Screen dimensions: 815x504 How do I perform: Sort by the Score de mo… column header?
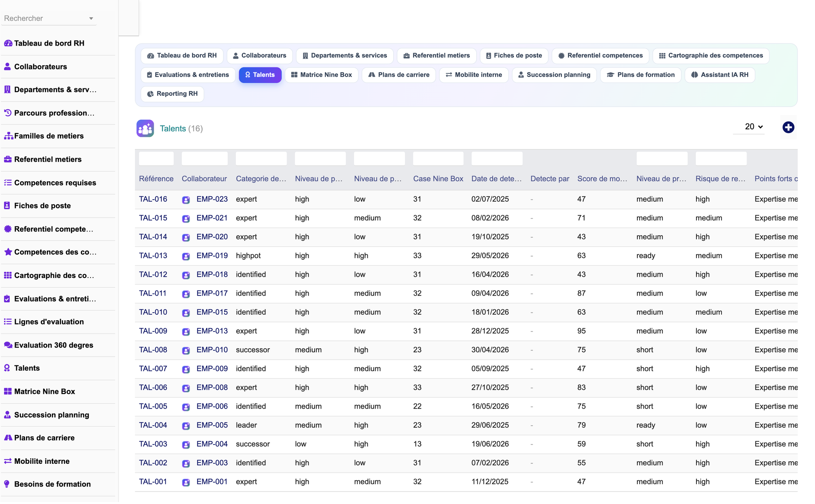coord(602,179)
